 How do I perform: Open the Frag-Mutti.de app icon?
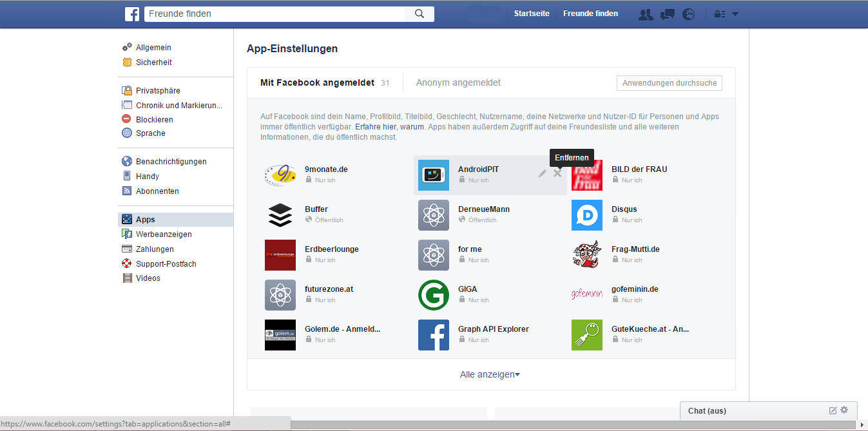[x=587, y=254]
